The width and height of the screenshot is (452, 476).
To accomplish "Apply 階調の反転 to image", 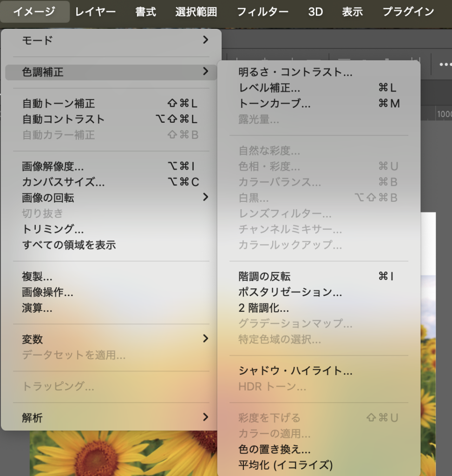I will tap(264, 277).
